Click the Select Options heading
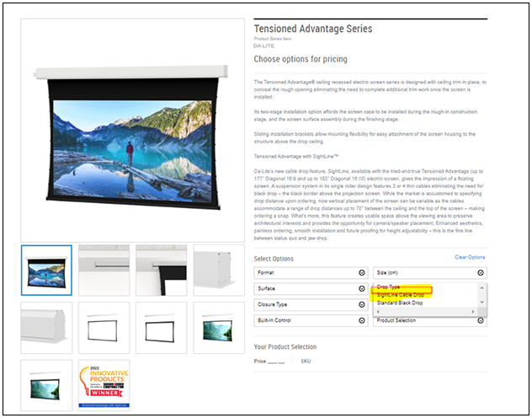 point(274,259)
